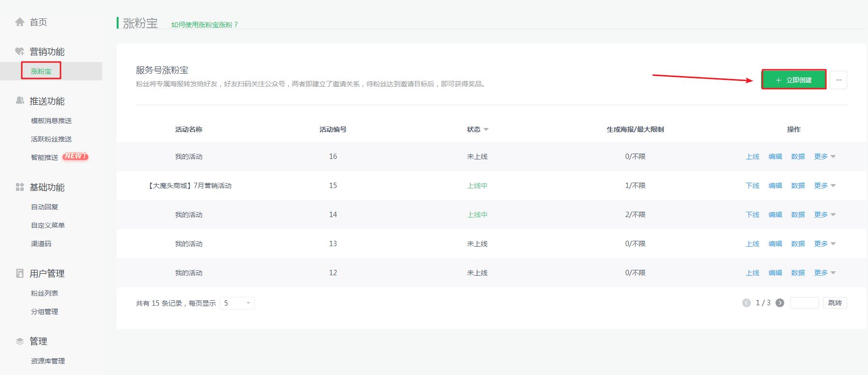This screenshot has width=868, height=375.
Task: Select 涨粉宝 in the sidebar
Action: coord(41,71)
